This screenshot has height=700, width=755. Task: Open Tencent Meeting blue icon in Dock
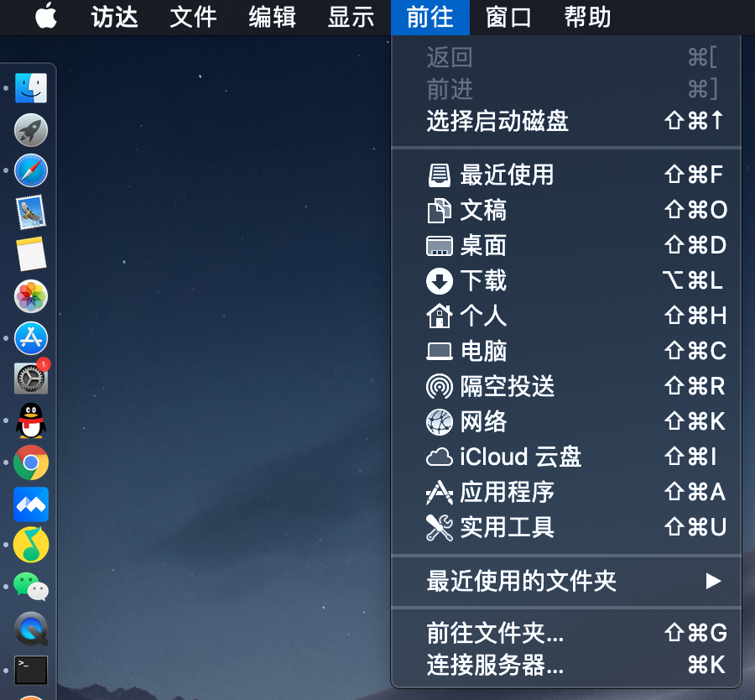point(31,504)
